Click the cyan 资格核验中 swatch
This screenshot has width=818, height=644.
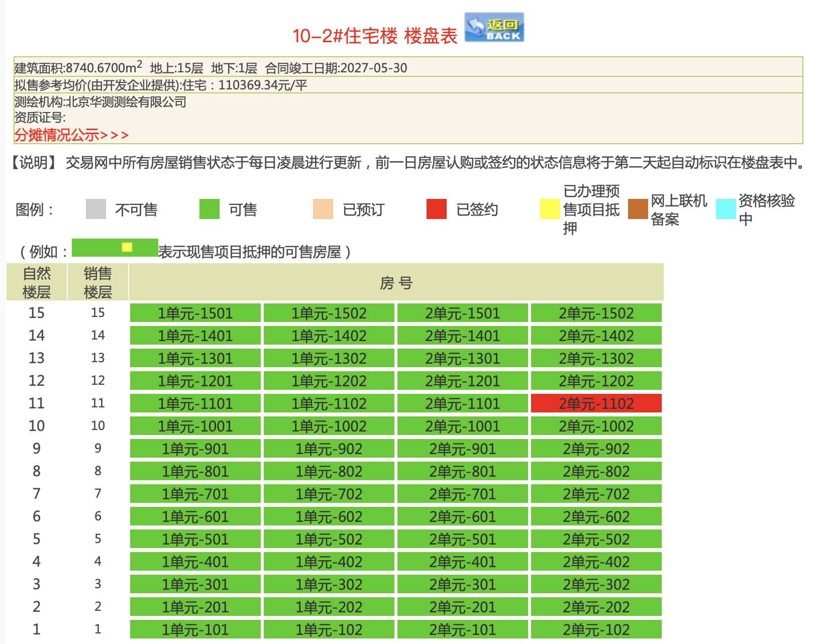point(726,209)
